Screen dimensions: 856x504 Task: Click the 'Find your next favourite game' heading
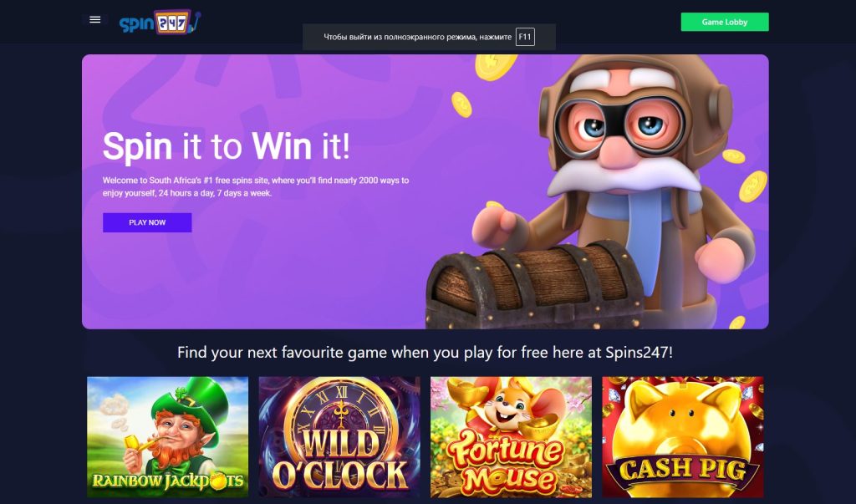425,352
